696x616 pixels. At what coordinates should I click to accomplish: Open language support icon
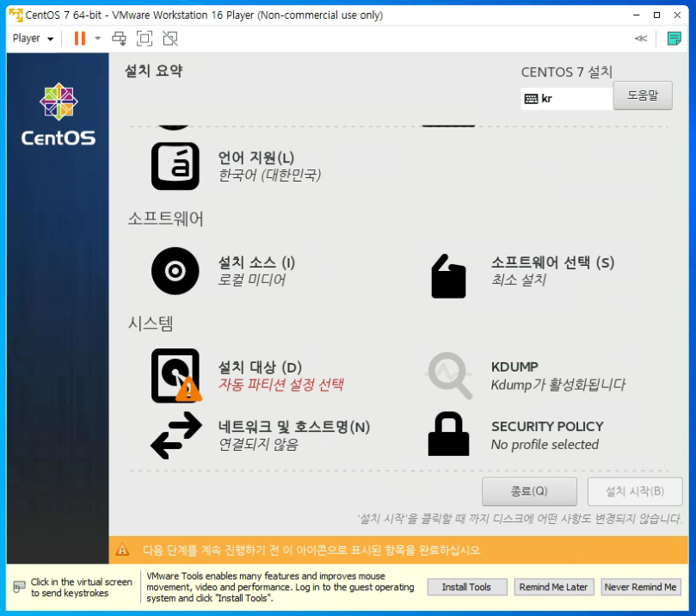176,166
